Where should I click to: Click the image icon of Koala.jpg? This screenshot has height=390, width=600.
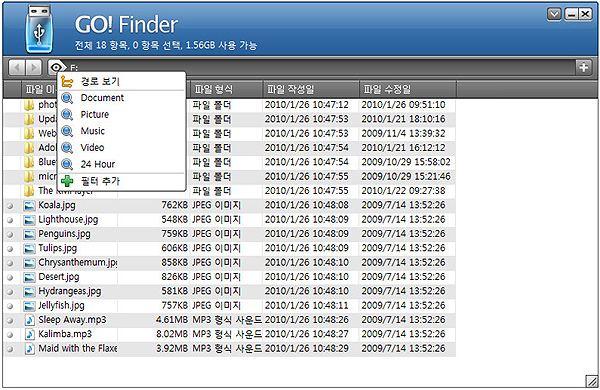point(29,206)
